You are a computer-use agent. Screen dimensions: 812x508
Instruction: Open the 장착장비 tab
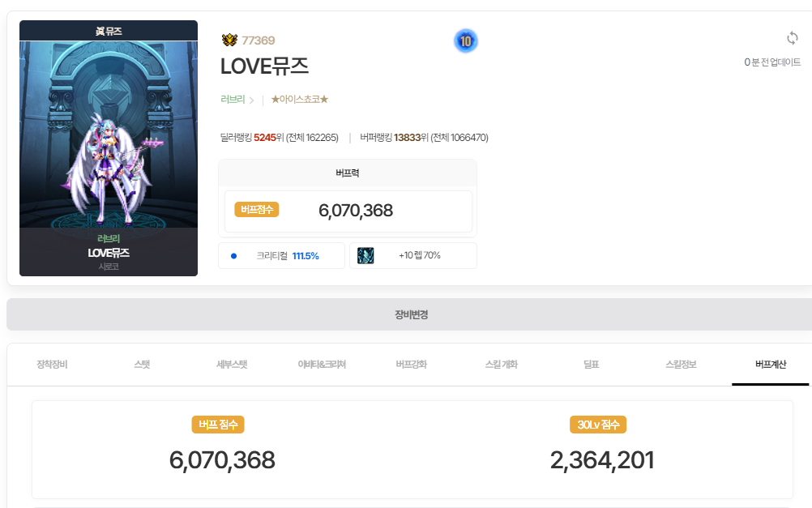click(x=53, y=365)
